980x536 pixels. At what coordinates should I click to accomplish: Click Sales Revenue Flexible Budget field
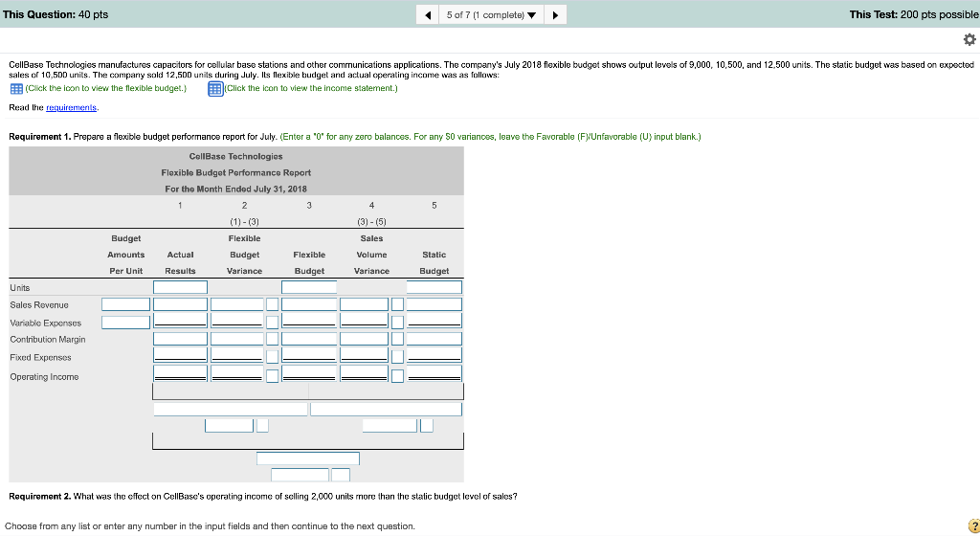(x=309, y=304)
